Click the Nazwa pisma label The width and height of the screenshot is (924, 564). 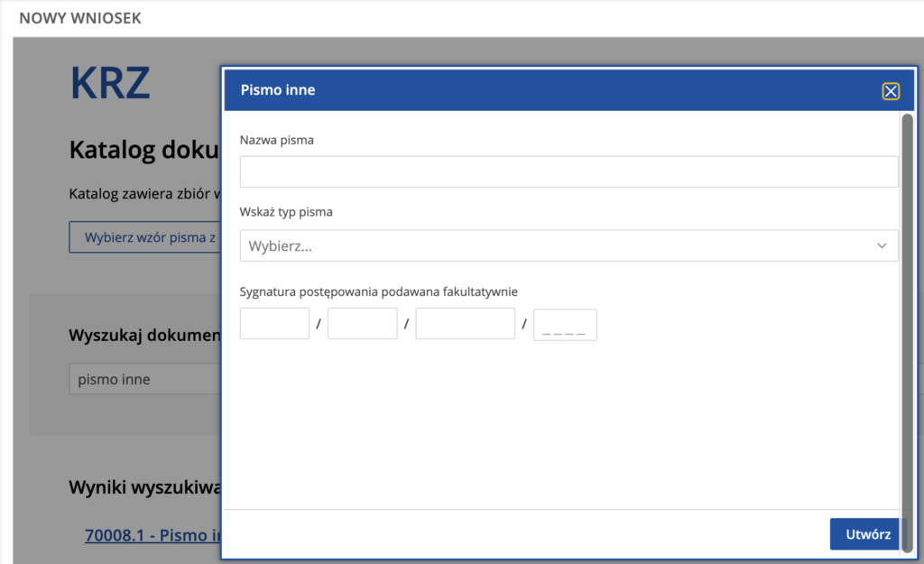tap(277, 140)
